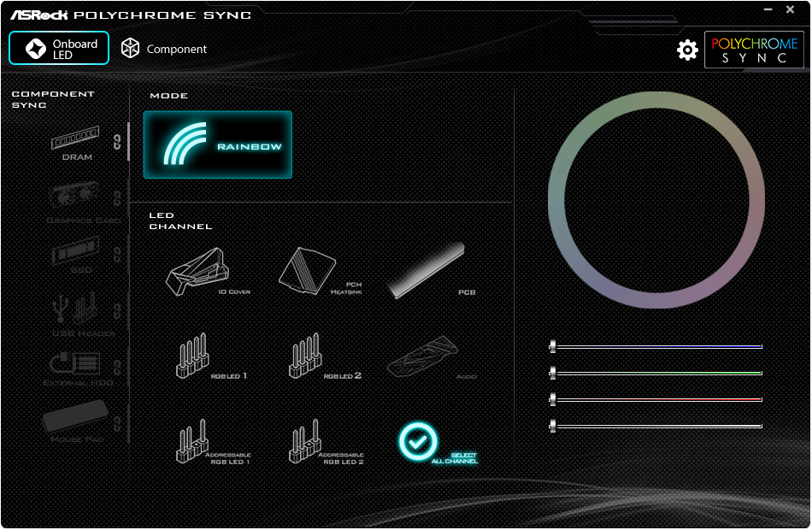Click the blue channel slider

coord(656,346)
